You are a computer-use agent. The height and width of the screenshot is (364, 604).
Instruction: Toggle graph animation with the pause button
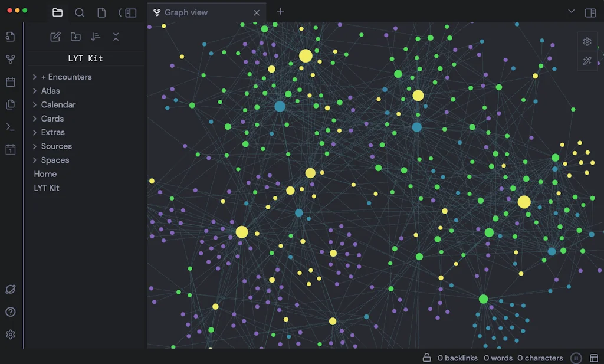coord(576,358)
